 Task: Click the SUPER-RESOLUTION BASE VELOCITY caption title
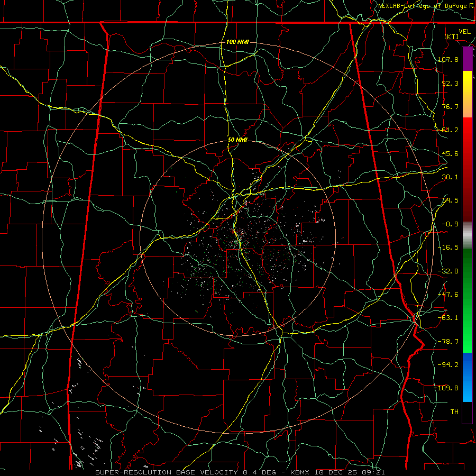(167, 472)
